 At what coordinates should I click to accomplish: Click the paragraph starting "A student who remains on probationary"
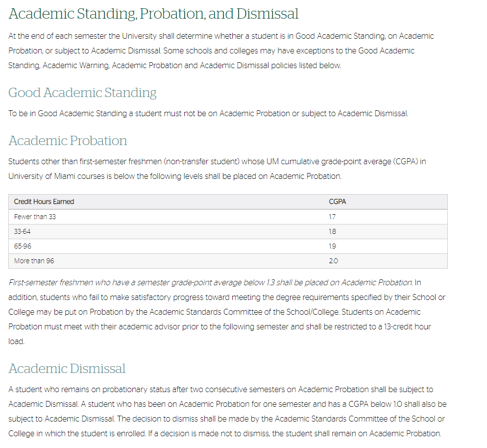227,411
